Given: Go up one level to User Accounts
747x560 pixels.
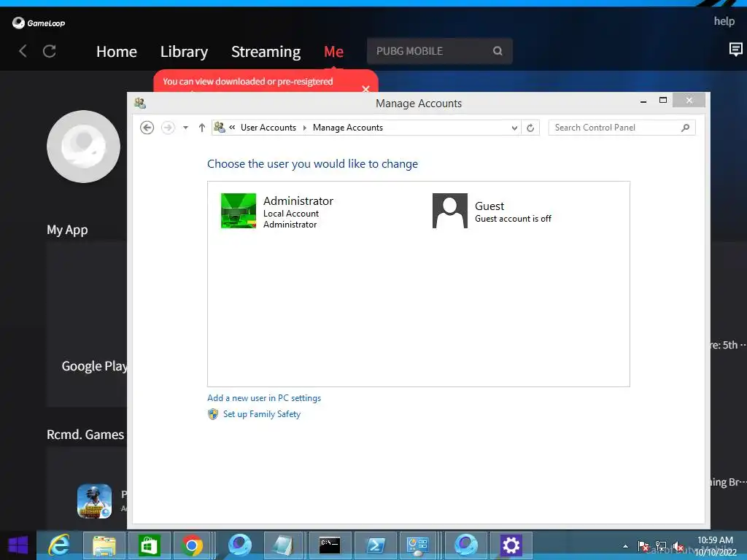Looking at the screenshot, I should coord(202,128).
